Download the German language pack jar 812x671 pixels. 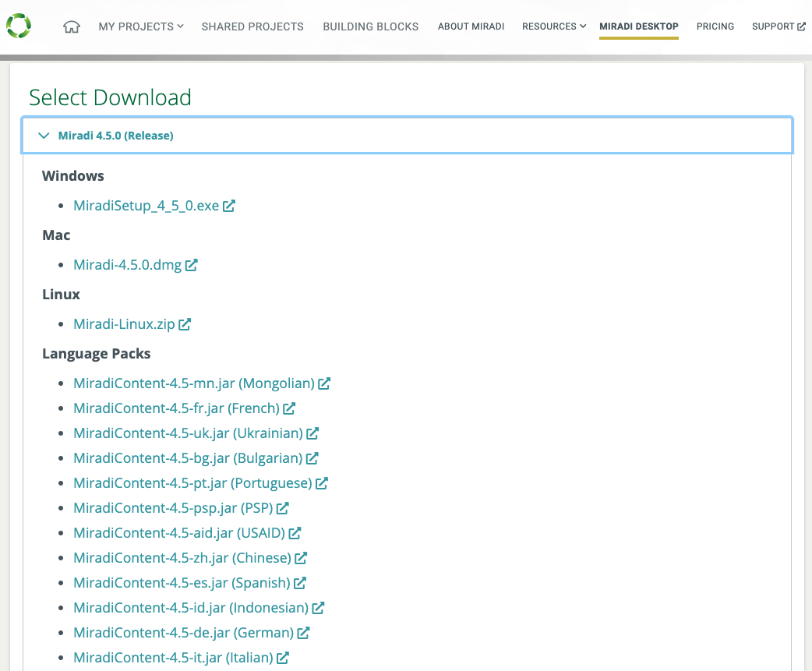(183, 633)
